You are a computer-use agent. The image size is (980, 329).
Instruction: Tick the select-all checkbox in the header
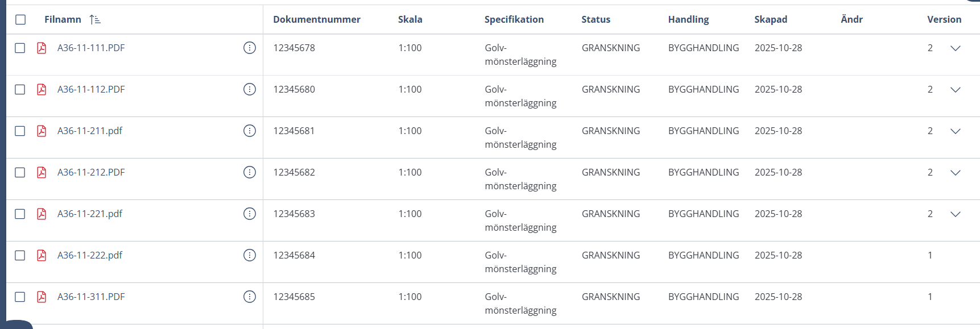(x=20, y=20)
